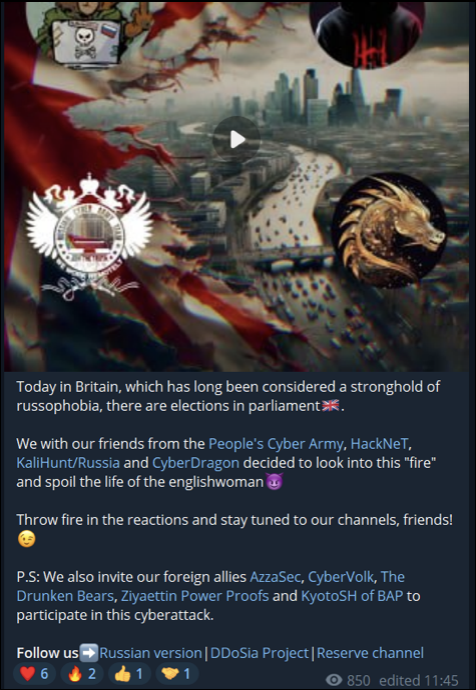
Task: Play the video in the post
Action: (237, 139)
